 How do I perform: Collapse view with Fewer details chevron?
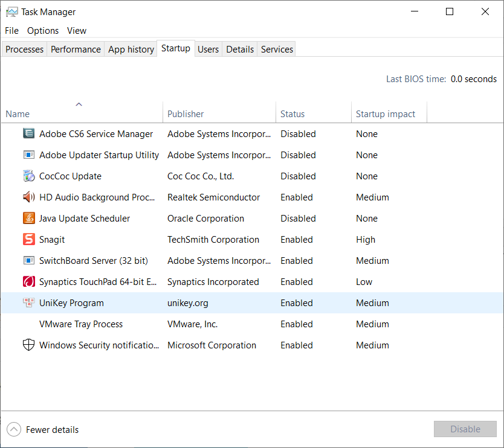pyautogui.click(x=13, y=430)
